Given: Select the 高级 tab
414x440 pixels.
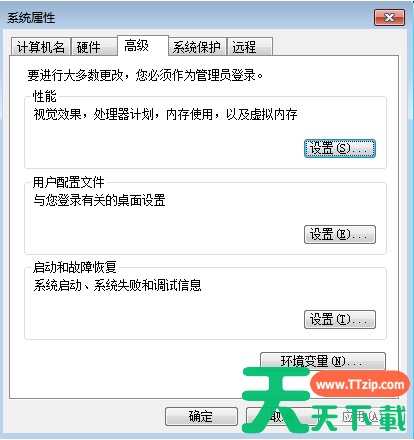Looking at the screenshot, I should [143, 45].
